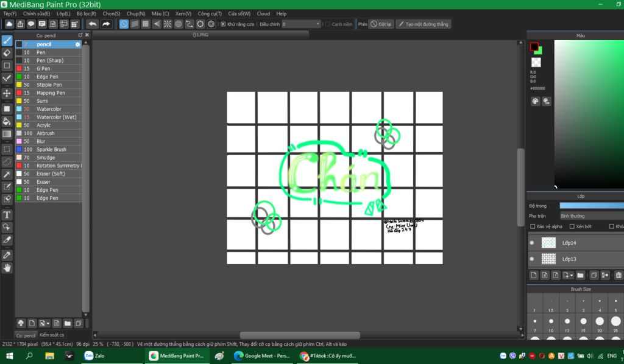624x364 pixels.
Task: Open the color palette icon in Màu panel
Action: [x=535, y=101]
